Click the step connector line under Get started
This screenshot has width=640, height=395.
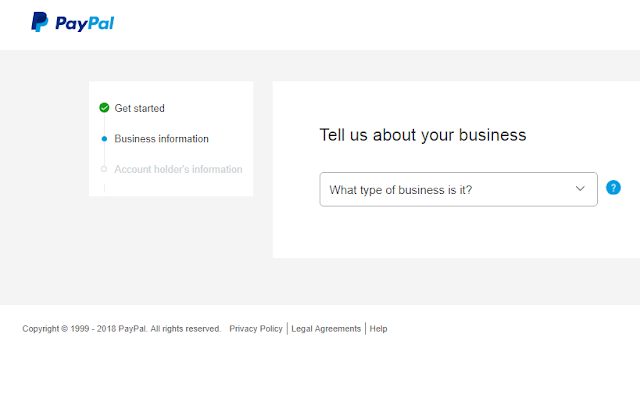tap(104, 124)
